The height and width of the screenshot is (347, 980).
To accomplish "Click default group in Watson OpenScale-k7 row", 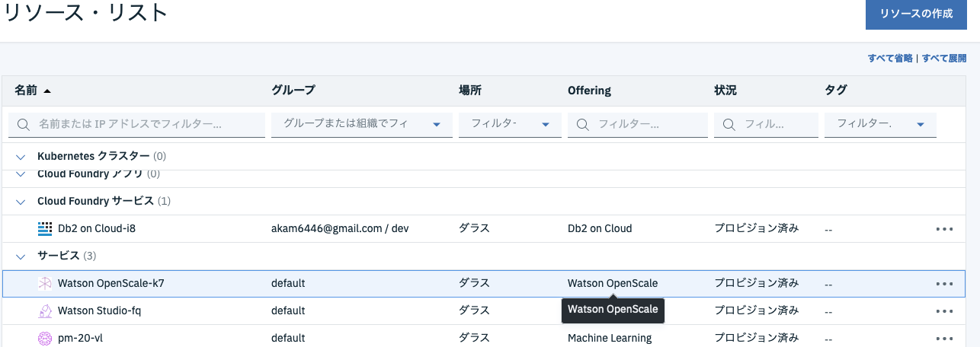I will pos(288,283).
